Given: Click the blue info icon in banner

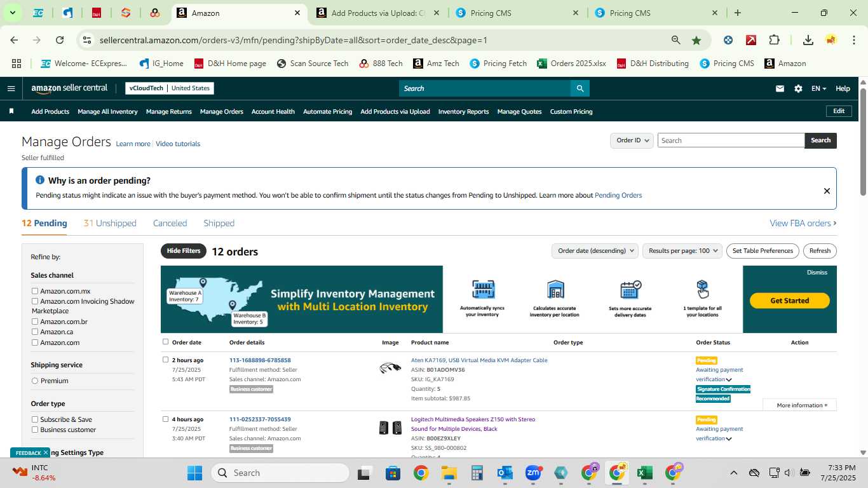Looking at the screenshot, I should pos(40,180).
